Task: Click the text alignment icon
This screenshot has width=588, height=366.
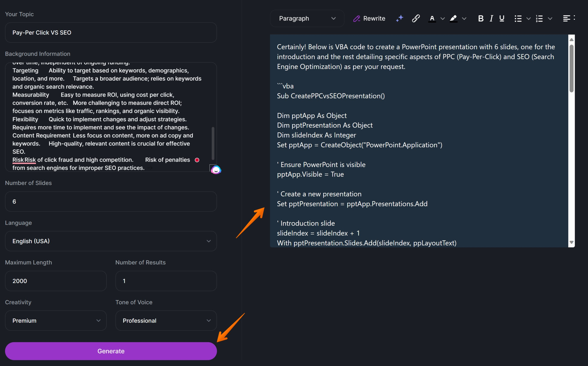Action: point(566,18)
